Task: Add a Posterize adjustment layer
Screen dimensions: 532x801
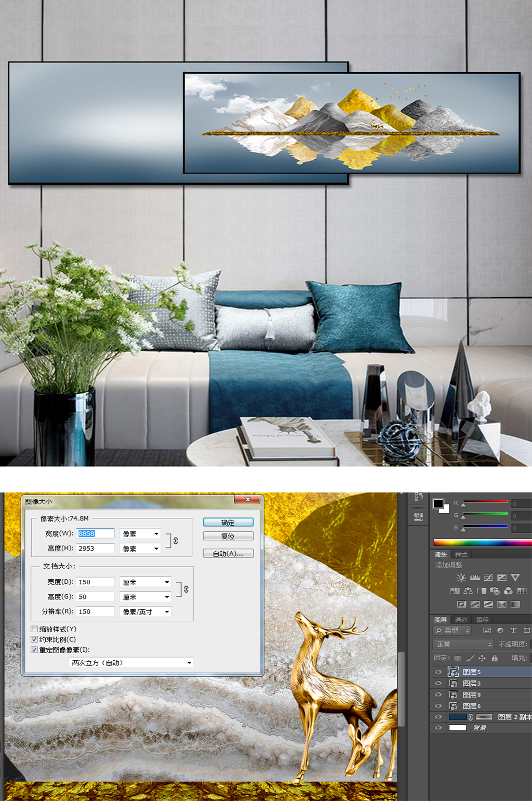Action: 475,604
